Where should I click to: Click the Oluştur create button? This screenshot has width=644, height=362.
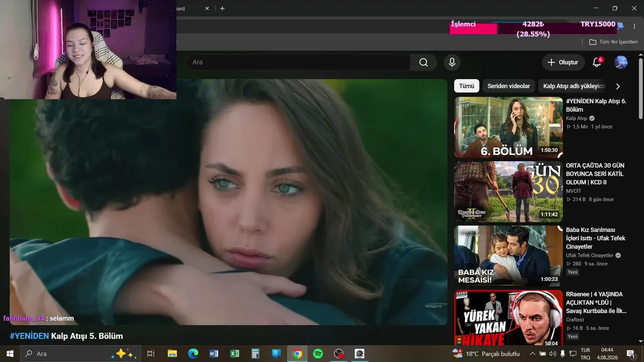click(x=563, y=62)
